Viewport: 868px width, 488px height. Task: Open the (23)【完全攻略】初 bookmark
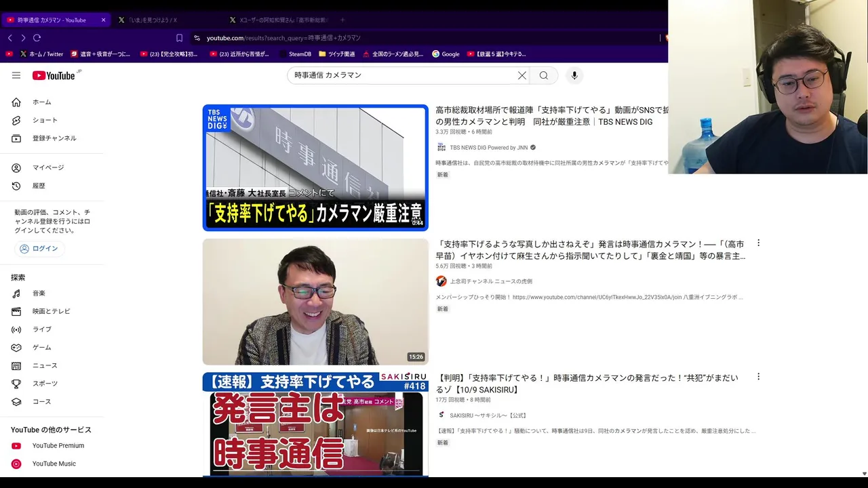click(x=169, y=54)
